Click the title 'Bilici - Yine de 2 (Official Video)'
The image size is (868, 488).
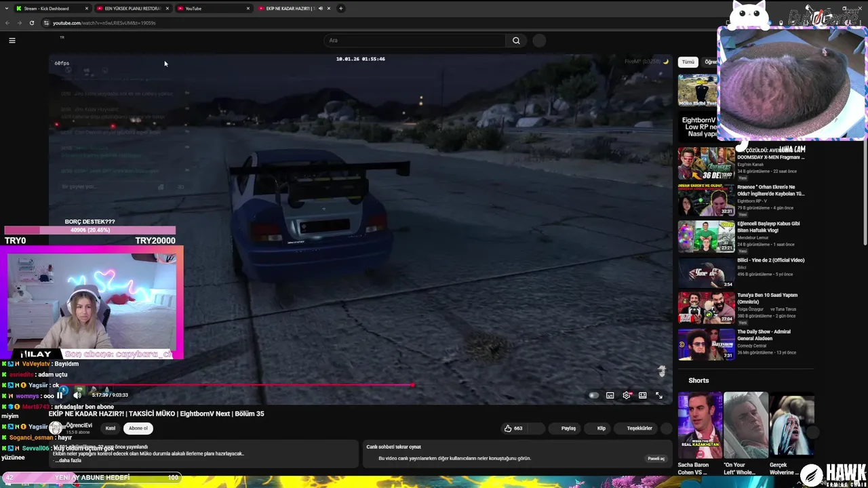point(770,260)
